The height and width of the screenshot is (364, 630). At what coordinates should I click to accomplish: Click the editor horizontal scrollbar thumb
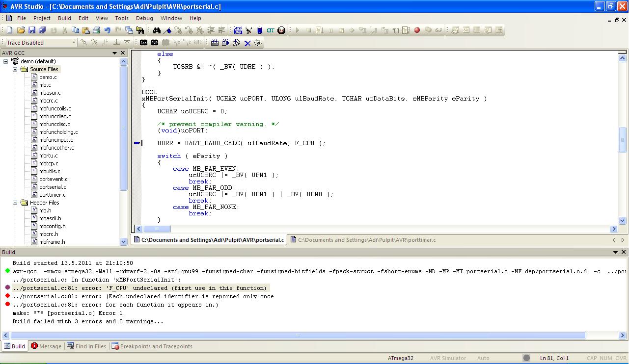click(x=157, y=229)
